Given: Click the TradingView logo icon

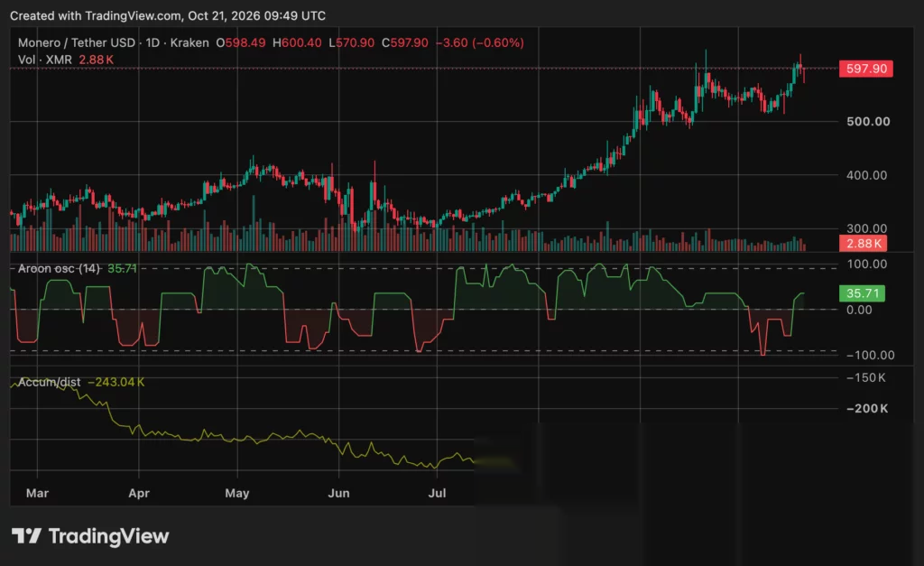Looking at the screenshot, I should 26,536.
